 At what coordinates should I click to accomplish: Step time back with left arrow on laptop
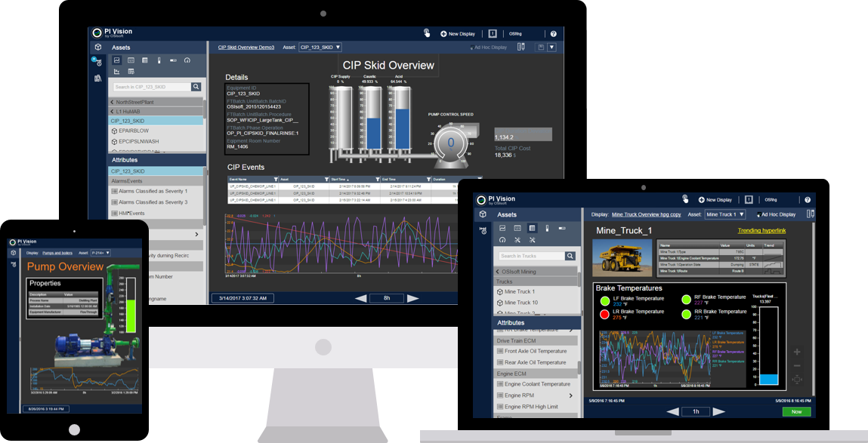672,411
